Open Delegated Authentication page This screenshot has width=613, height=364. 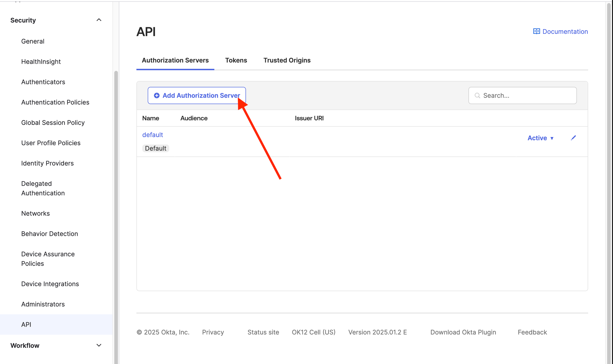(x=43, y=188)
